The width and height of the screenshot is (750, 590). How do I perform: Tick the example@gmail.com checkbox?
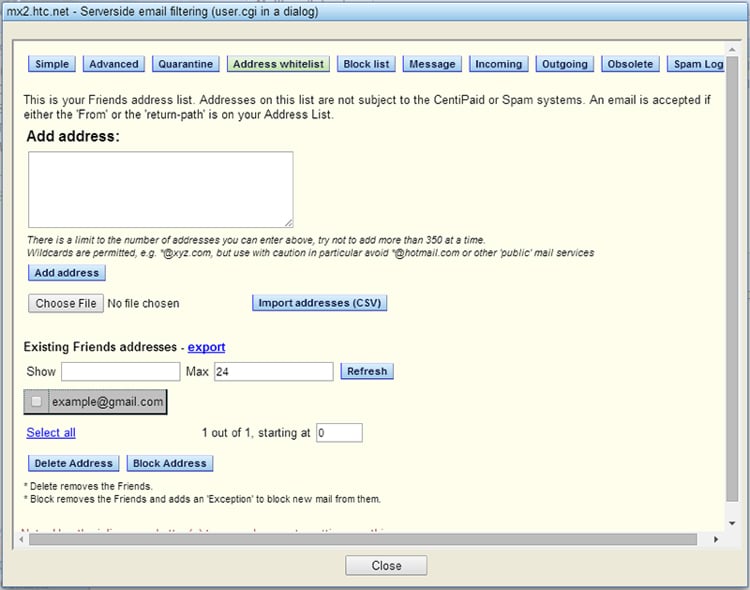36,401
